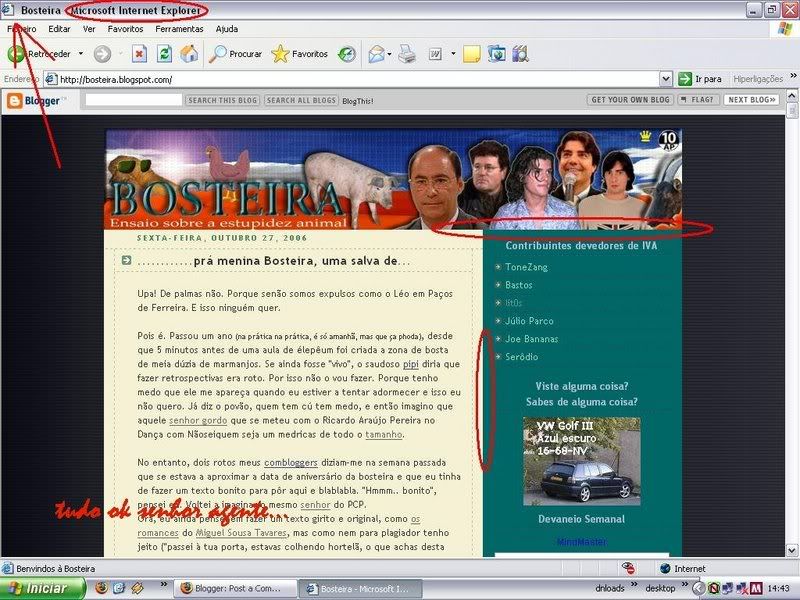800x600 pixels.
Task: Click the SEARCH ALL BLOGS button
Action: coord(302,100)
